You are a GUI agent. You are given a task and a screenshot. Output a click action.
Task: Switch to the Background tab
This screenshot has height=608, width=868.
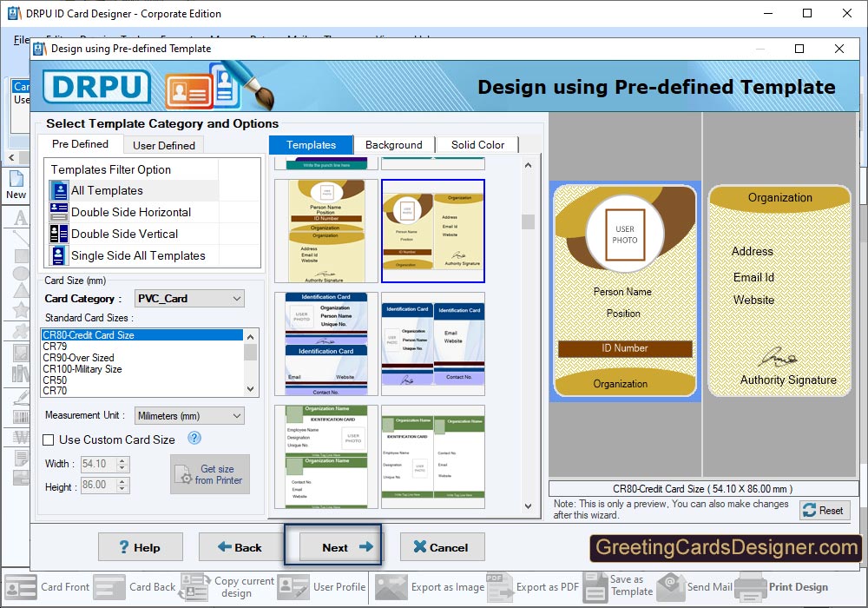tap(393, 144)
